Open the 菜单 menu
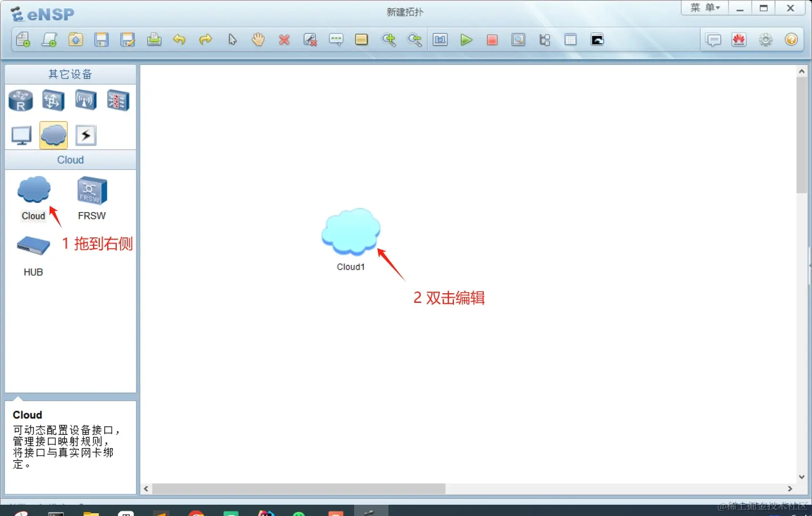 (704, 7)
